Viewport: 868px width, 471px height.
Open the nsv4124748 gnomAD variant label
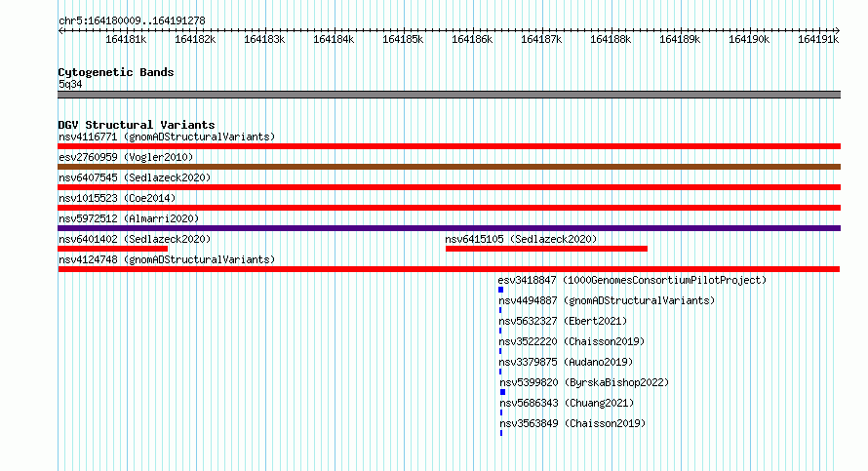[x=167, y=259]
